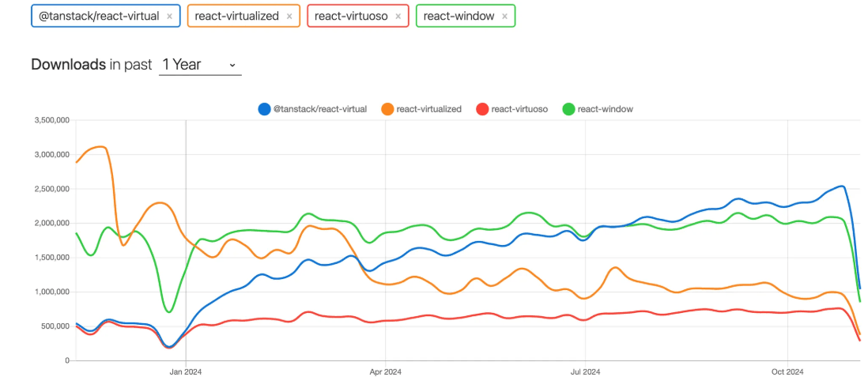Viewport: 868px width, 392px height.
Task: Click the react-virtuoso package tag name
Action: click(351, 16)
